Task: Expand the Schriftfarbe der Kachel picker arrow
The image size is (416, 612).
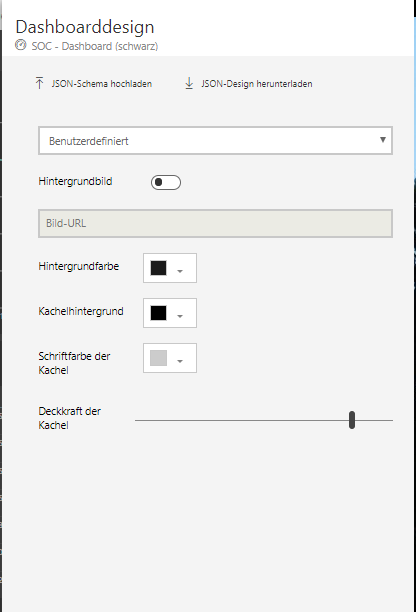Action: coord(180,361)
